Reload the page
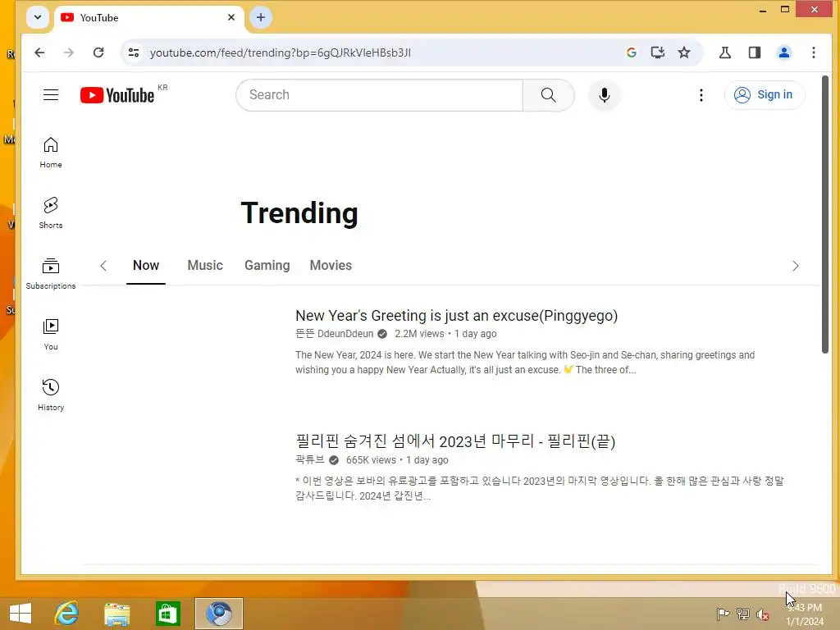Screen dimensions: 840x630 tap(98, 52)
